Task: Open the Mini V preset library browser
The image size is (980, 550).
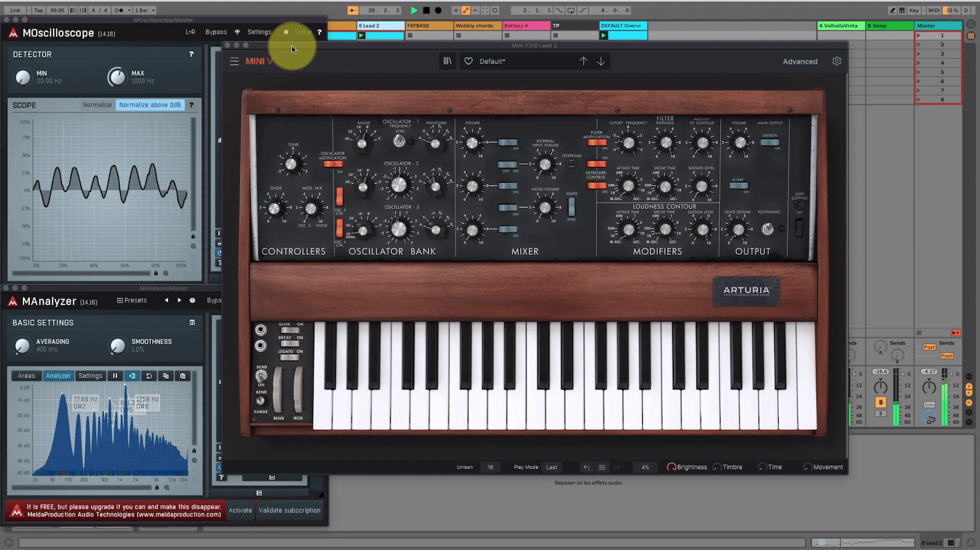Action: pos(448,61)
